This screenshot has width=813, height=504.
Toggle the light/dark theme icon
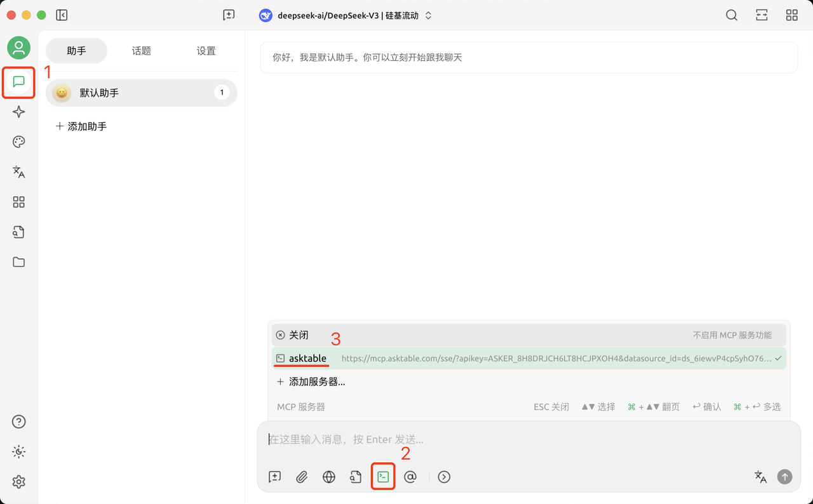click(18, 452)
